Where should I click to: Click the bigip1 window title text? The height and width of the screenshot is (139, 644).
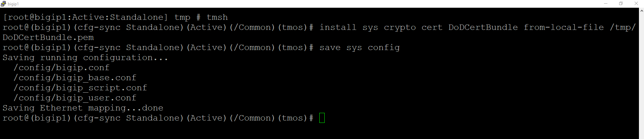coord(13,4)
